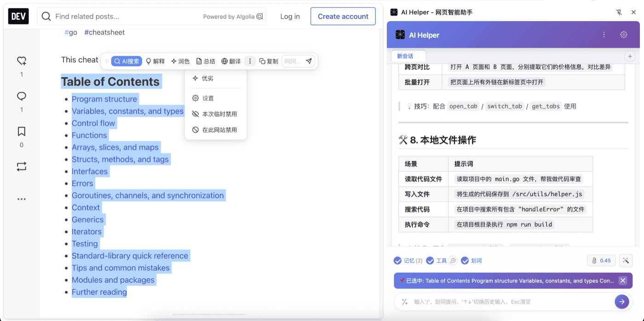
Task: Open the Further reading link
Action: click(x=99, y=292)
